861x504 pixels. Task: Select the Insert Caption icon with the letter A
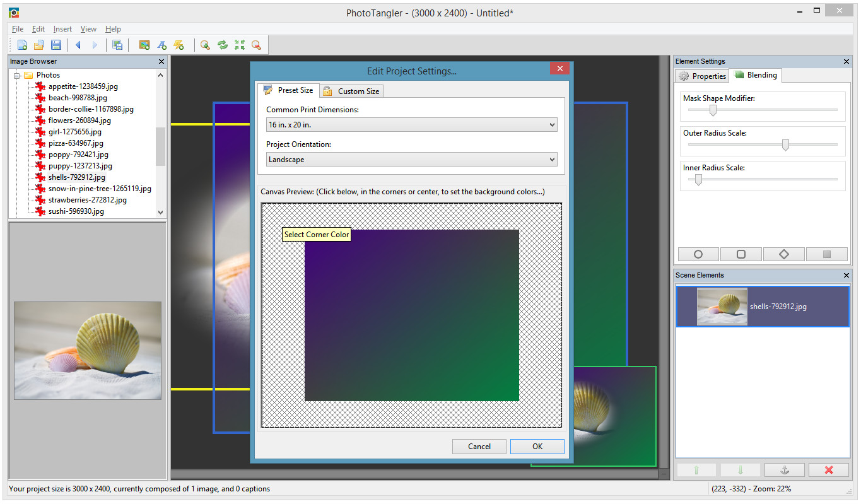tap(161, 45)
